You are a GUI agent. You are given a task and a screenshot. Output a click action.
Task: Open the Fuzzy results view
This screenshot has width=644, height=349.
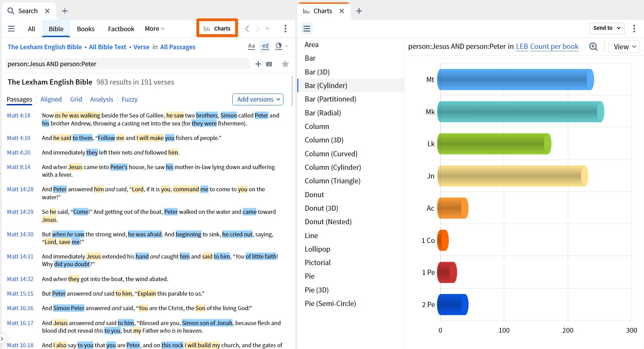click(130, 99)
